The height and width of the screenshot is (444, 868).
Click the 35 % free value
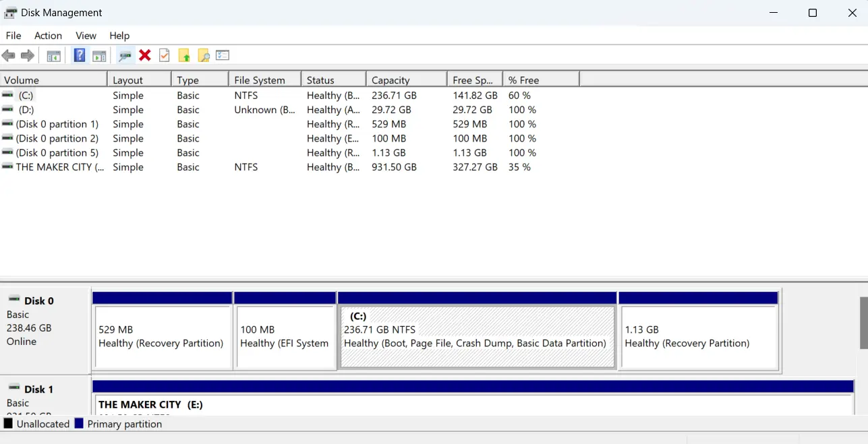(519, 167)
